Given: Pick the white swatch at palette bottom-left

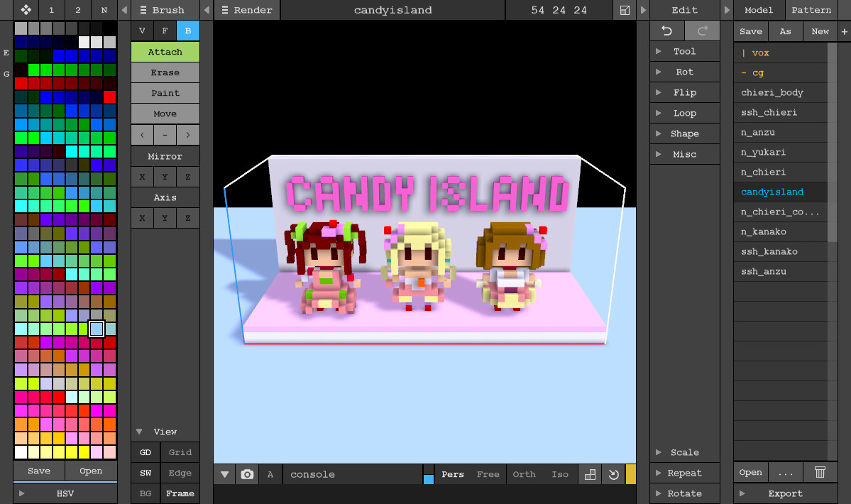Looking at the screenshot, I should [x=21, y=452].
